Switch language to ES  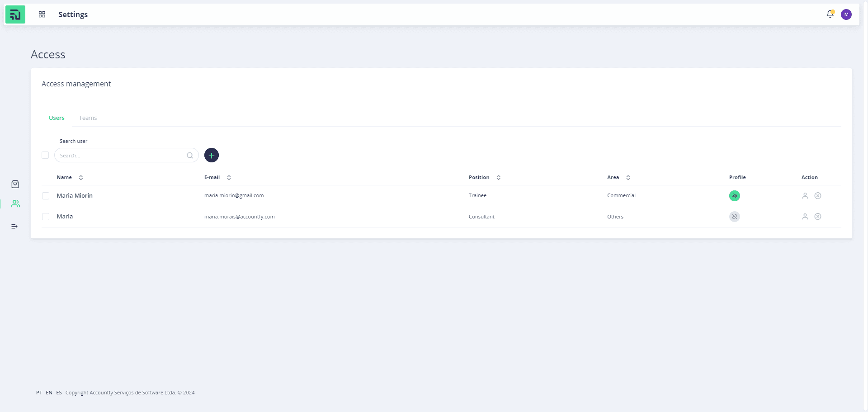click(x=59, y=393)
